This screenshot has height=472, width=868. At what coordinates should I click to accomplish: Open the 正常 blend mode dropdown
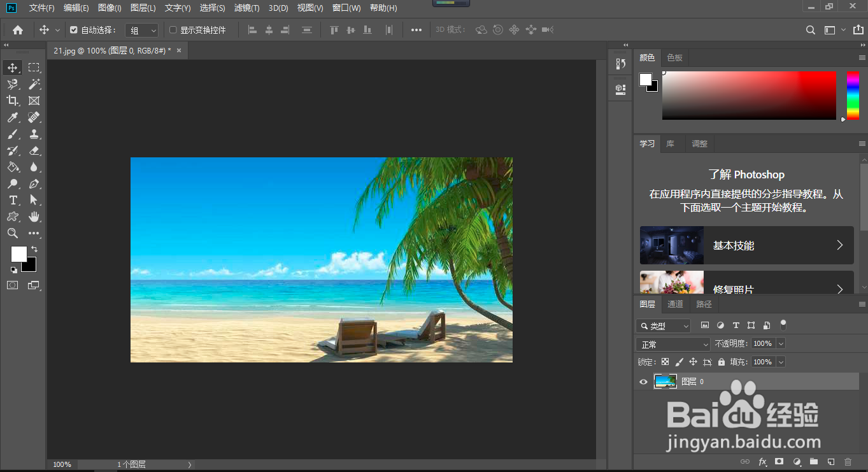tap(673, 344)
